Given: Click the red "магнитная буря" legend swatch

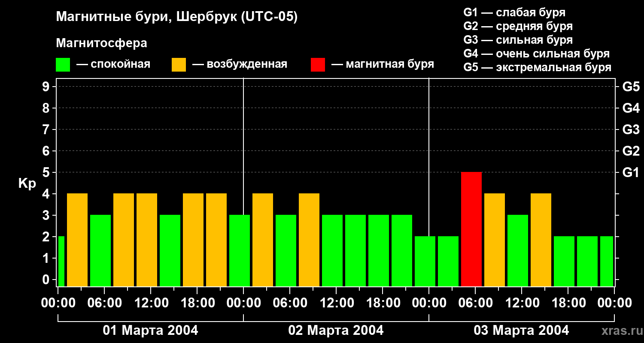Looking at the screenshot, I should (x=318, y=65).
